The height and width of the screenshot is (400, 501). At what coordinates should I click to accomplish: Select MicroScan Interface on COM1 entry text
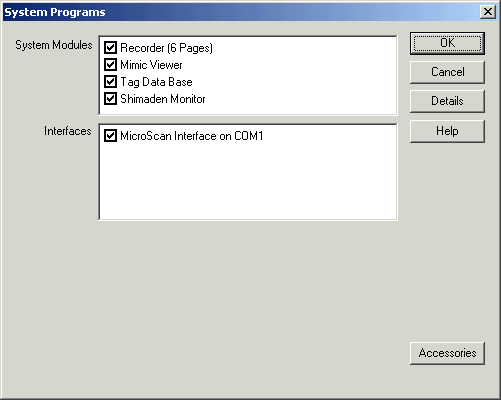click(192, 136)
